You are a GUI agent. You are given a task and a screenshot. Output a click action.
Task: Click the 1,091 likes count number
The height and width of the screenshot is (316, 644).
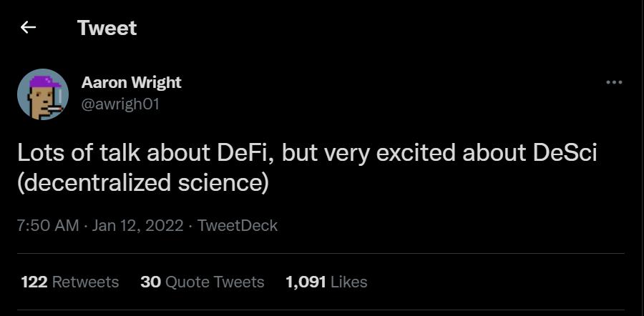306,282
